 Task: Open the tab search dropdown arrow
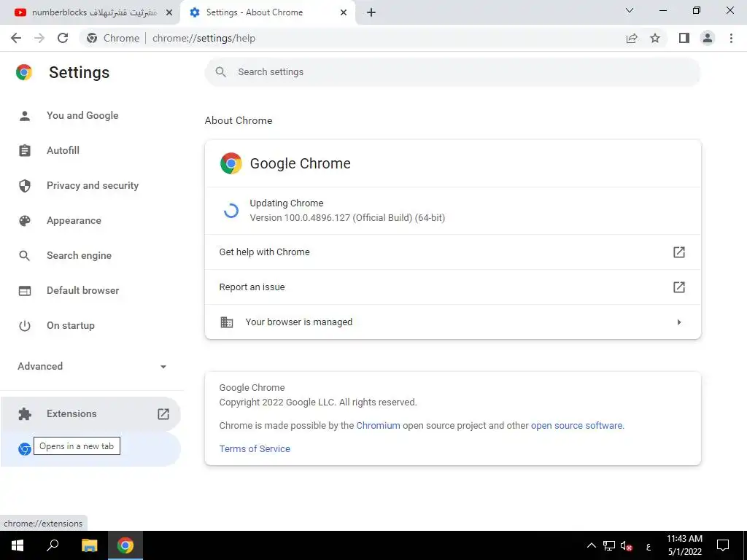[x=630, y=10]
